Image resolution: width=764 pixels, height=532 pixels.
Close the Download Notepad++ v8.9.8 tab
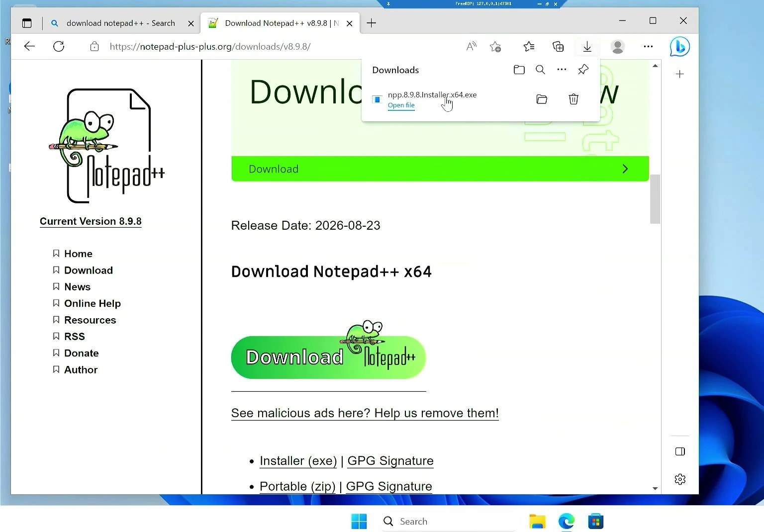(x=350, y=23)
